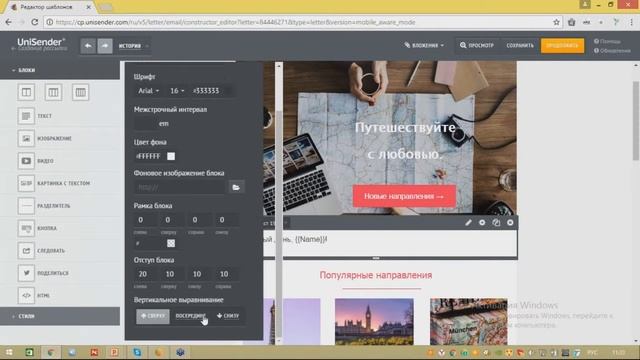Click the left border width field under Рамка блока
The image size is (640, 360).
pos(144,220)
